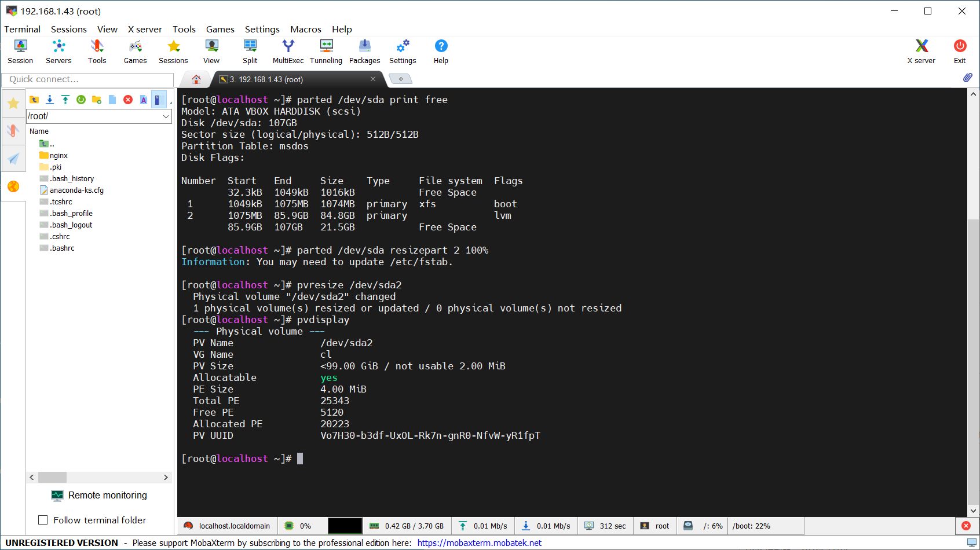Click file list scroll right arrow
Image resolution: width=980 pixels, height=550 pixels.
166,478
